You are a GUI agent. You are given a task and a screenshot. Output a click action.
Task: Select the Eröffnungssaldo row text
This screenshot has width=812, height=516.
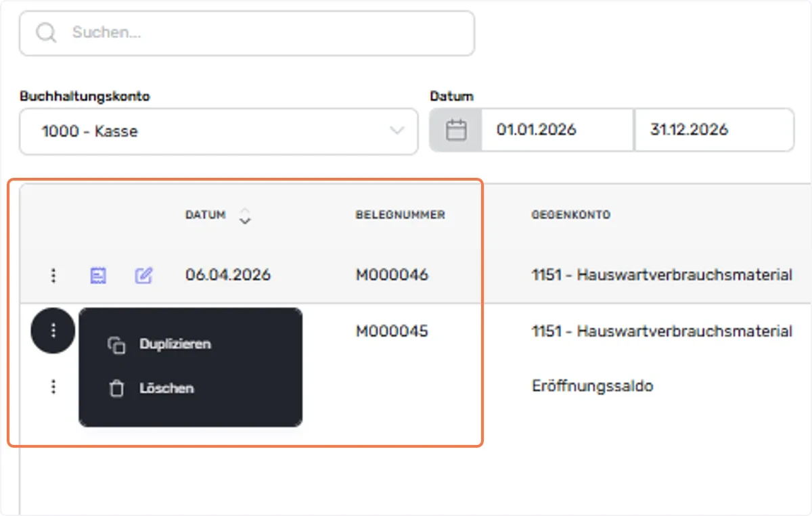[593, 387]
